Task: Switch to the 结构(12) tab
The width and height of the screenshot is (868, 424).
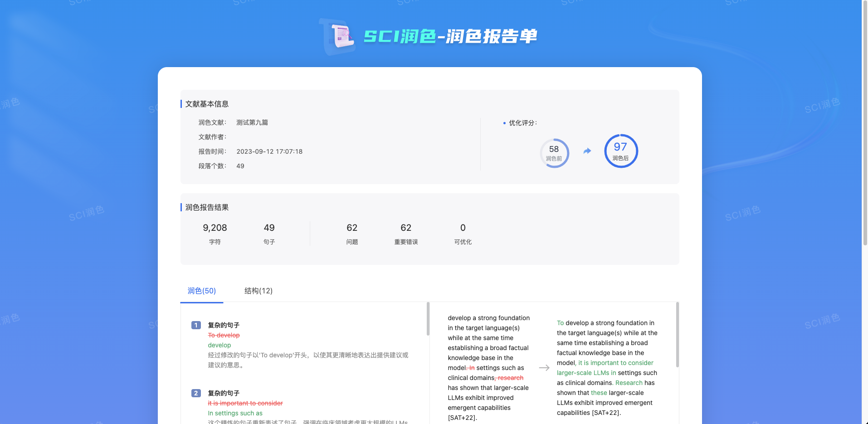Action: pos(258,291)
